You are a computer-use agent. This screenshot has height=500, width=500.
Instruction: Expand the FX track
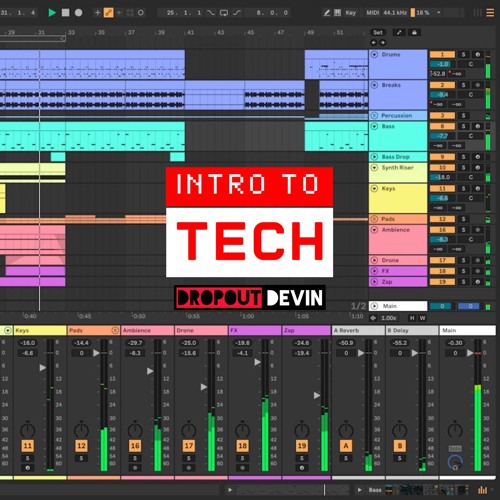pos(374,271)
